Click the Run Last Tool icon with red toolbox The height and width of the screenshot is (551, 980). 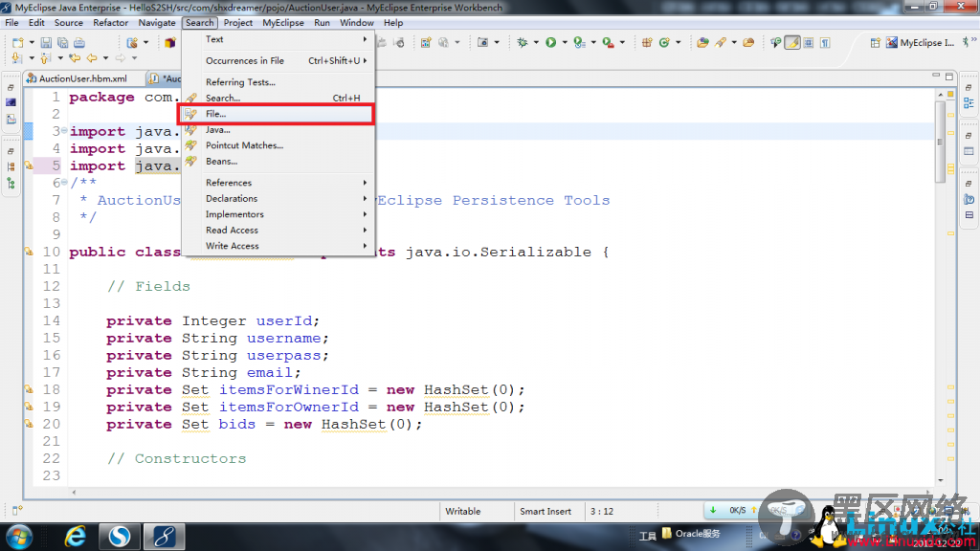[608, 42]
